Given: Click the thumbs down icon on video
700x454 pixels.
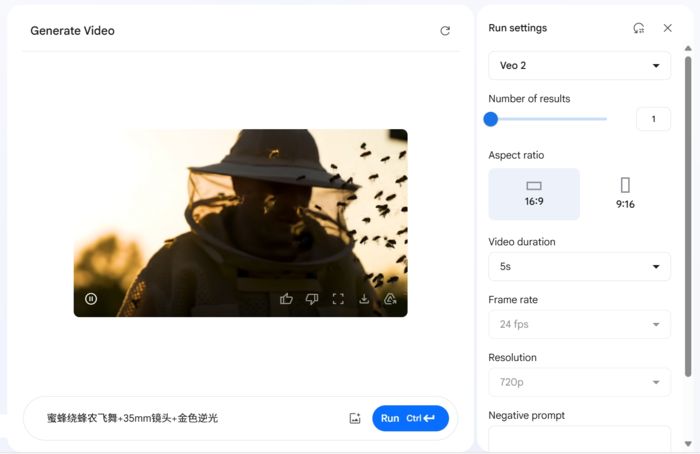Looking at the screenshot, I should tap(312, 298).
